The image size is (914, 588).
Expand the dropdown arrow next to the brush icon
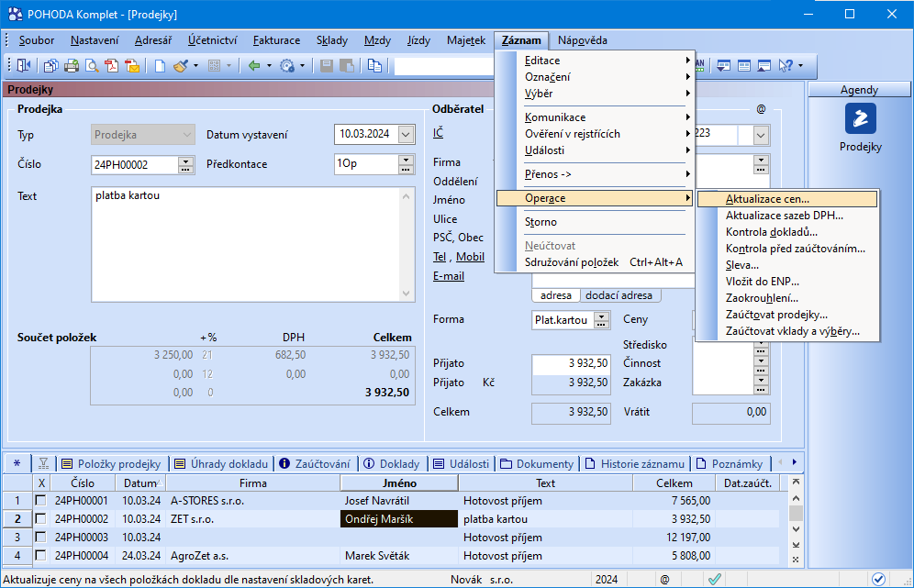click(x=195, y=66)
